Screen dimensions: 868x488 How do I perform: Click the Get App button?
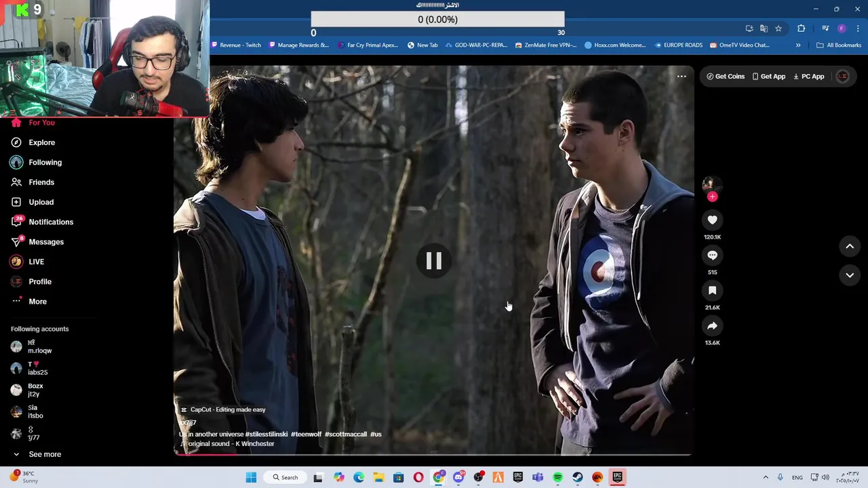pos(768,77)
